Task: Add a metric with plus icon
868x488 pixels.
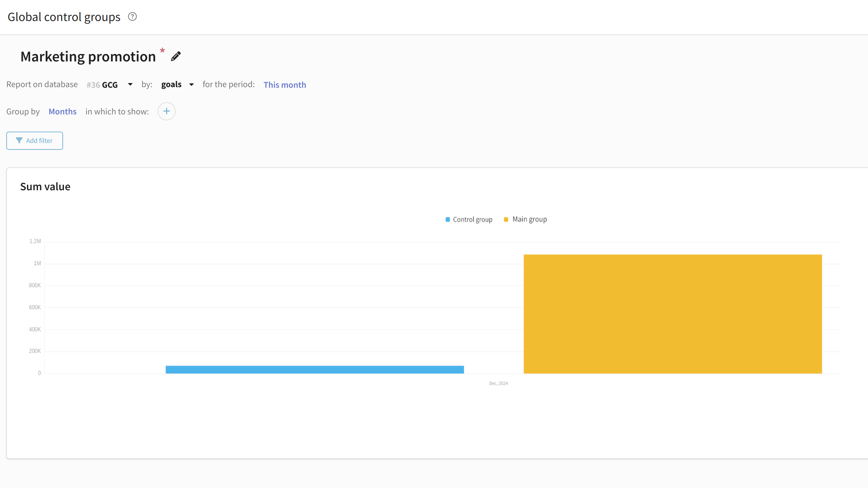Action: (x=167, y=111)
